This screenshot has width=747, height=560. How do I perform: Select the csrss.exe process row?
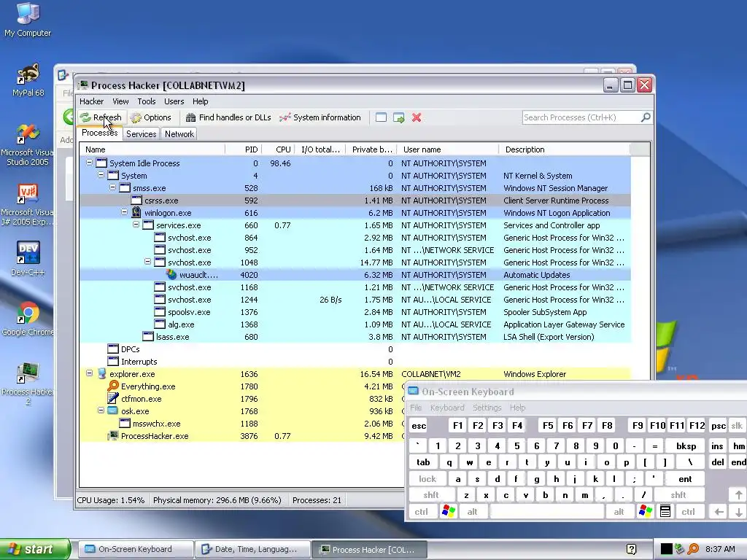coord(355,201)
